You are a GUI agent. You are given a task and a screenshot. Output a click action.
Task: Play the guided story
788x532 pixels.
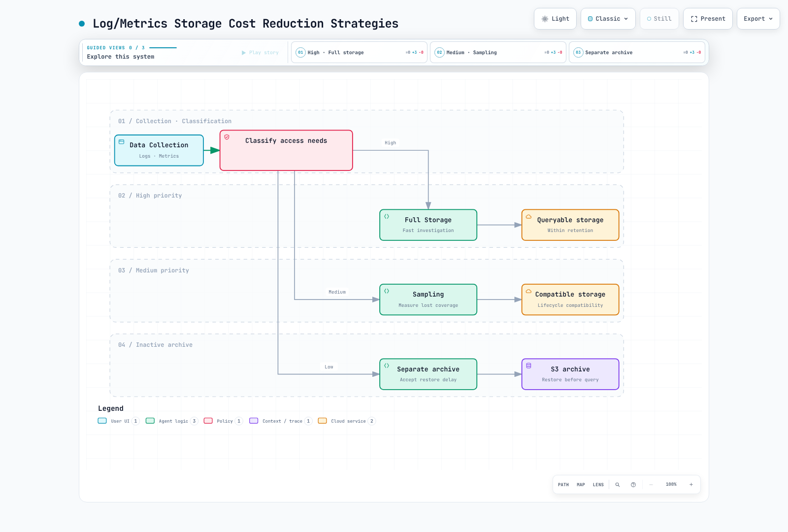pyautogui.click(x=260, y=53)
